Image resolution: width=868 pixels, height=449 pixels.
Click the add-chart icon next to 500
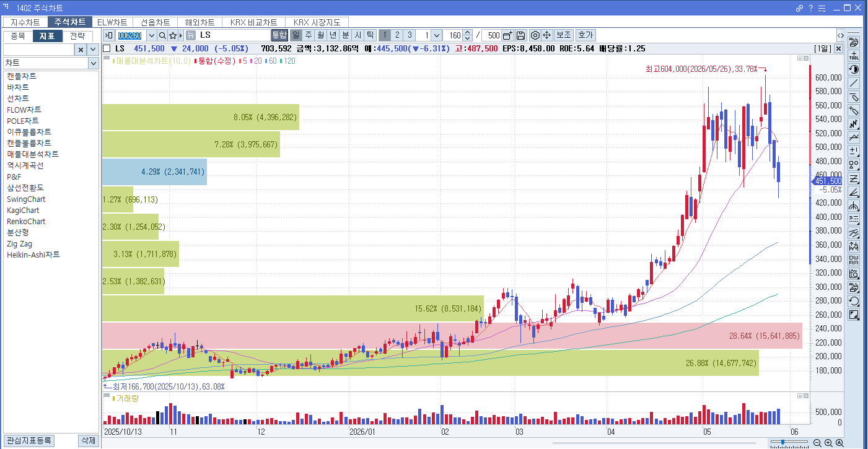507,35
